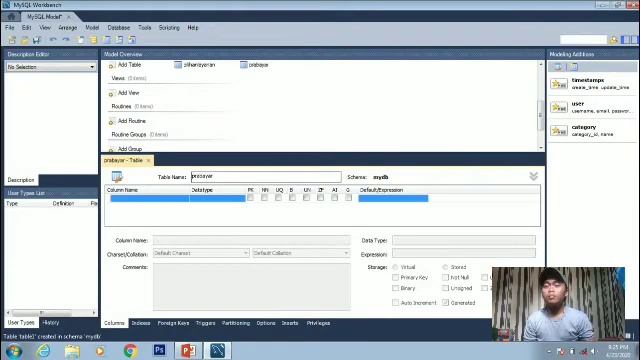Check the PK box in the column row
This screenshot has width=640, height=360.
click(250, 198)
